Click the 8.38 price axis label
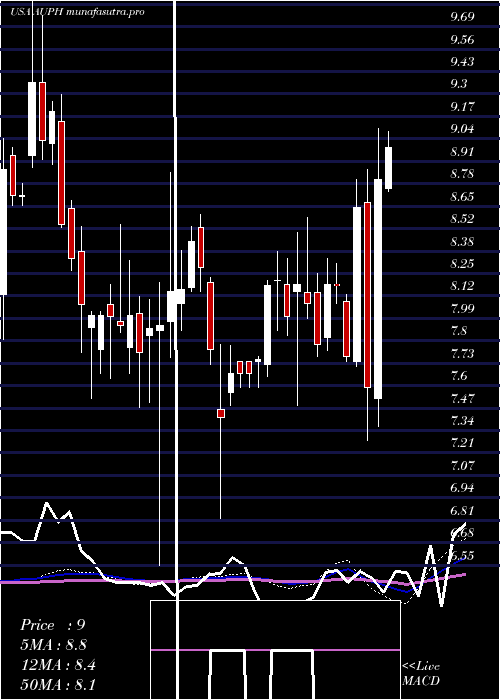 pos(462,242)
